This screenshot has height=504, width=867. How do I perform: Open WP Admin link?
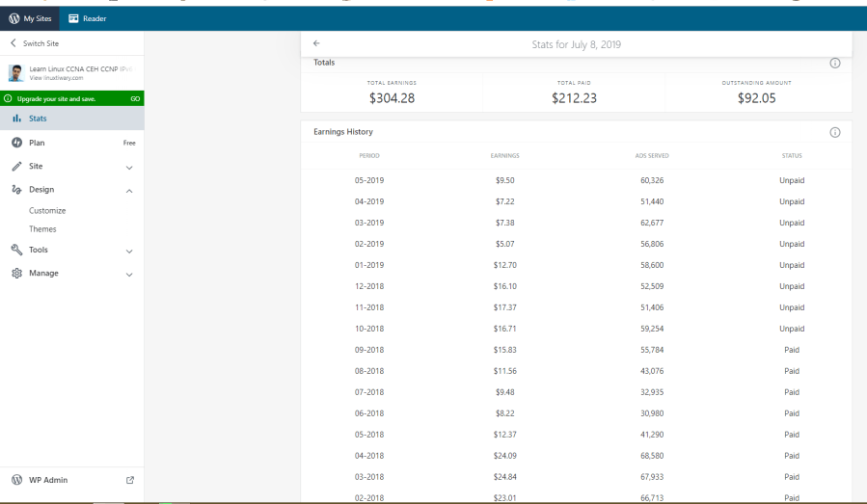click(48, 480)
